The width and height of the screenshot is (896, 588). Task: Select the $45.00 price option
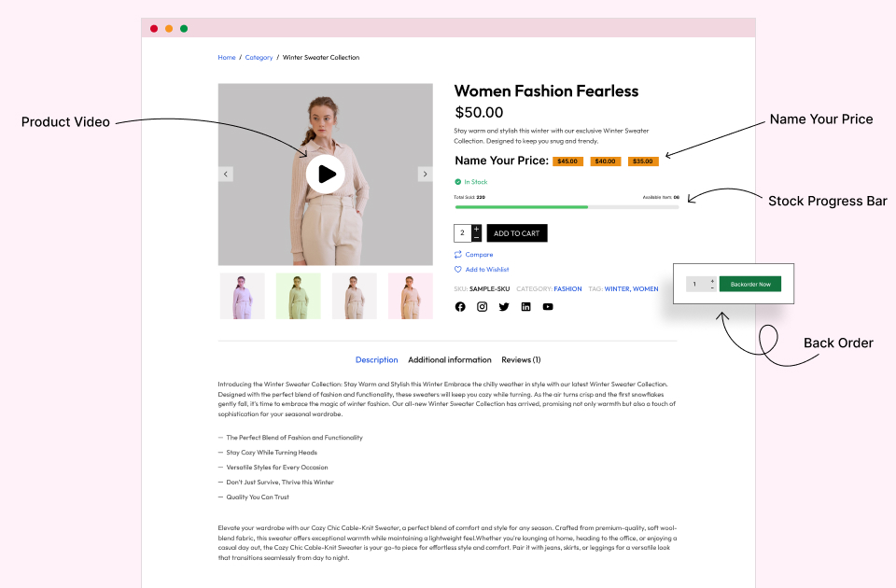(x=567, y=161)
